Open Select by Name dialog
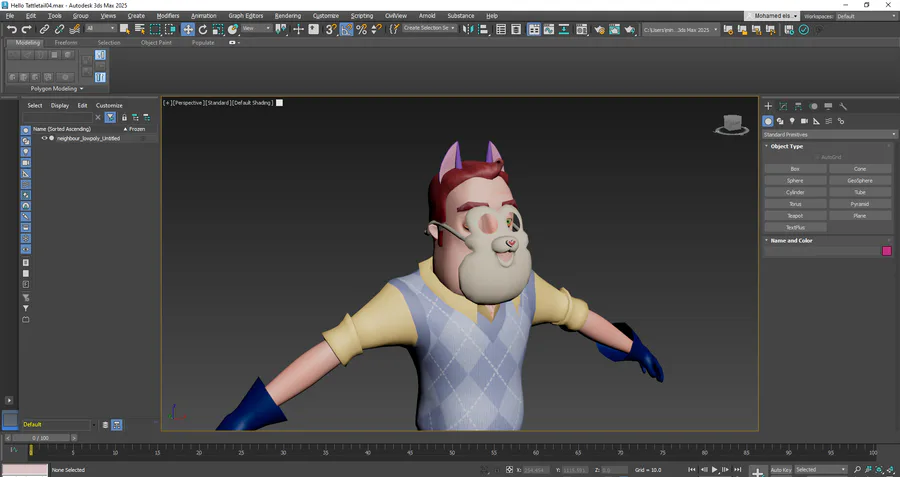Image resolution: width=900 pixels, height=477 pixels. click(139, 29)
